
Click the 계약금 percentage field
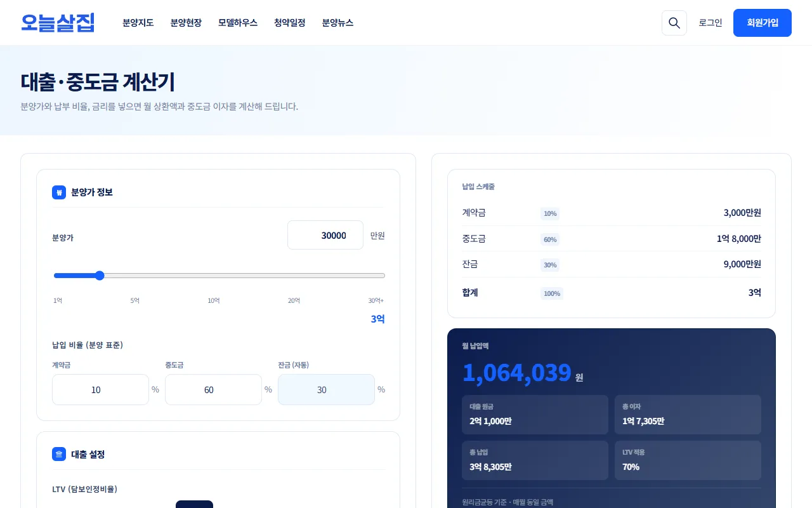click(100, 390)
